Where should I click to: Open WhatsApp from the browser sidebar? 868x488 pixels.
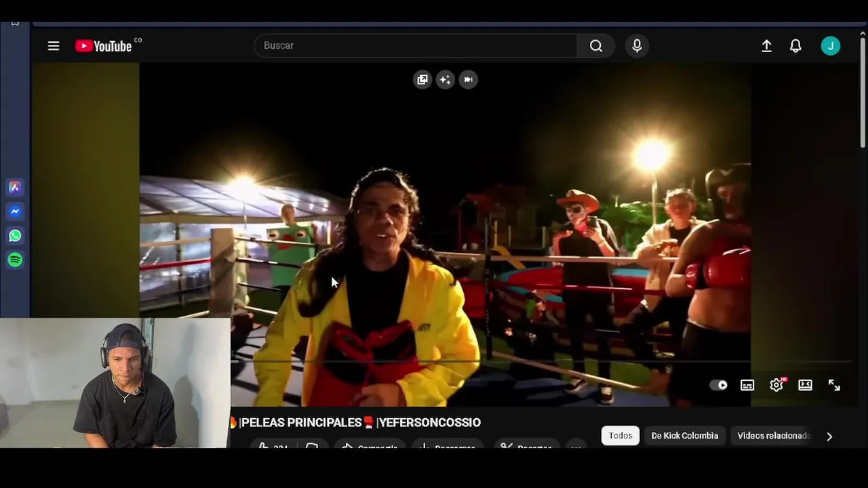15,236
